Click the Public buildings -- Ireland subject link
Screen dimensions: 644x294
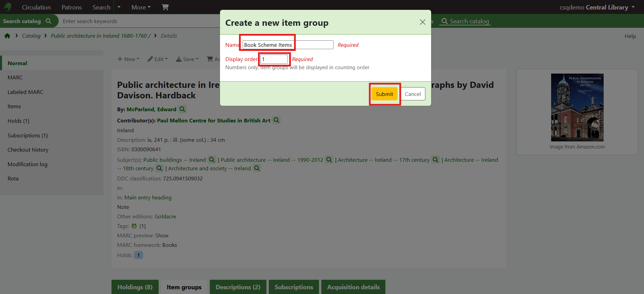pyautogui.click(x=175, y=160)
